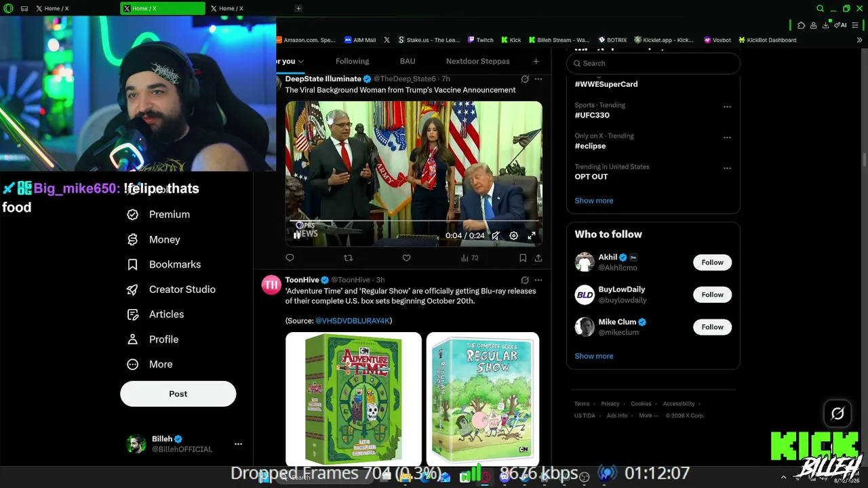Open more menu on DeepState Illuminate post

pos(538,79)
